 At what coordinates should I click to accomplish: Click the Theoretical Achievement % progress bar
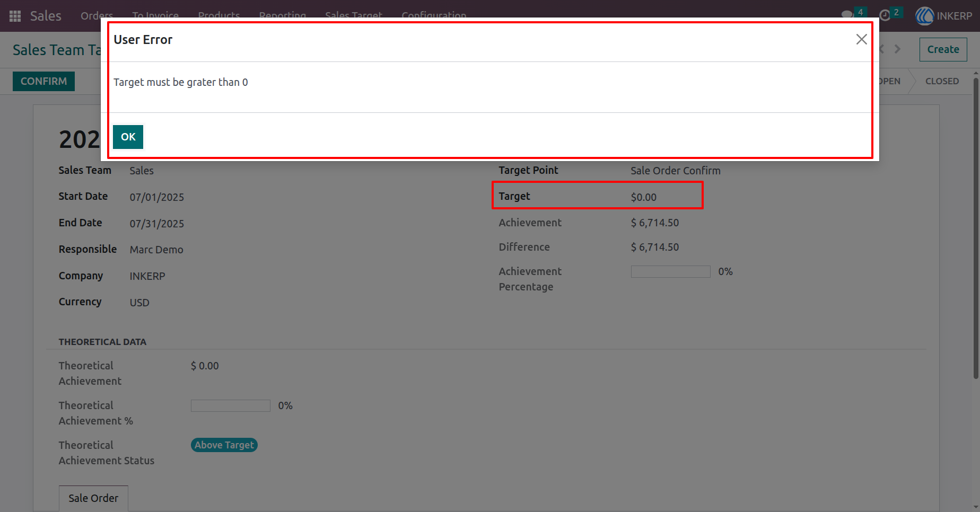coord(231,405)
